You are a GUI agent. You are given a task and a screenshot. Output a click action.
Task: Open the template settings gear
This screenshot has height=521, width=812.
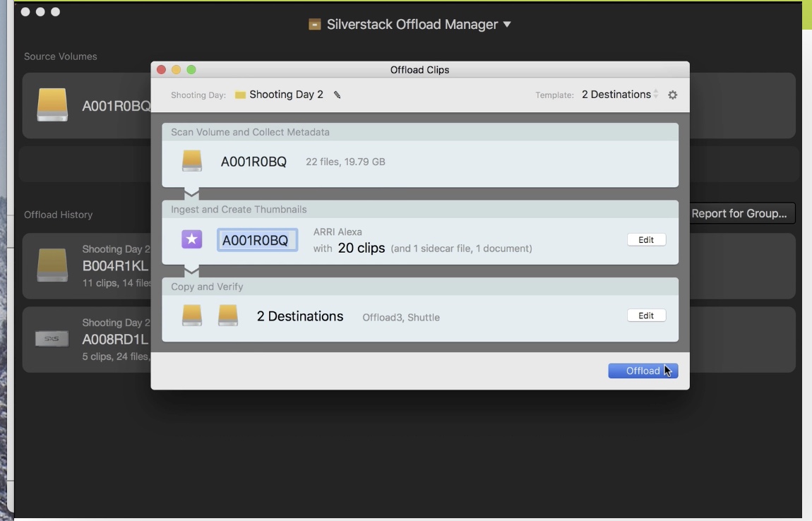click(672, 95)
